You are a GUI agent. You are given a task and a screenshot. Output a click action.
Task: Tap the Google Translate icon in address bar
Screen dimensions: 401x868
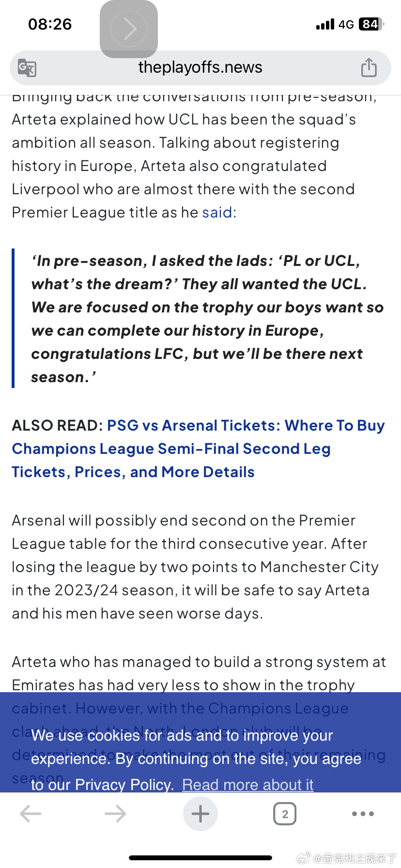[27, 68]
